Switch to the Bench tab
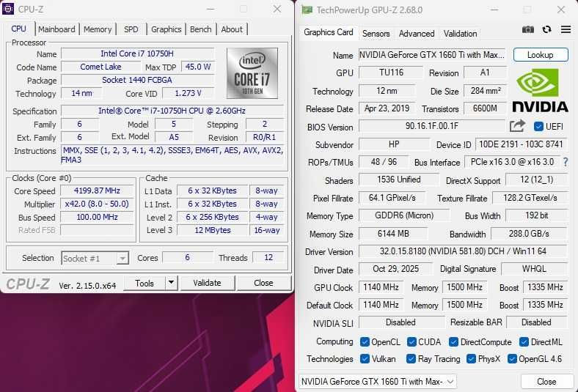Image resolution: width=578 pixels, height=392 pixels. point(200,29)
